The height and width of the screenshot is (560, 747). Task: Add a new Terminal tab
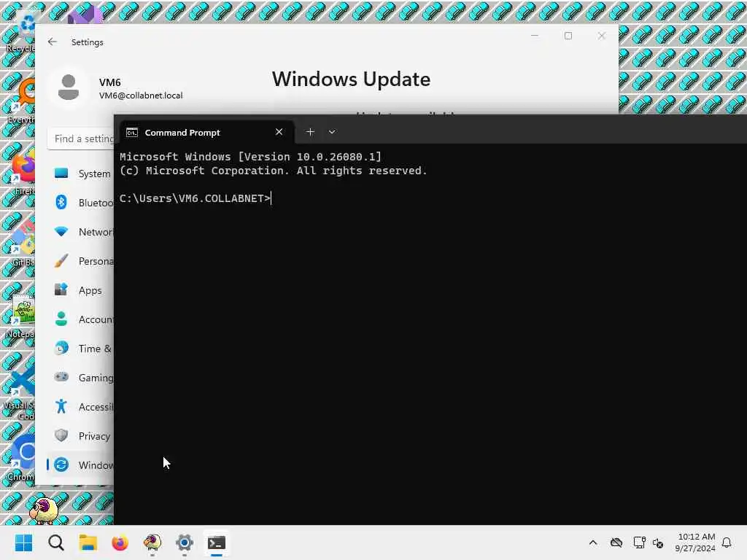[x=310, y=132]
